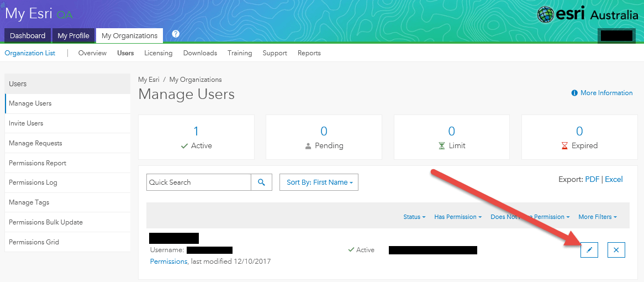Click the red hourglass Expired icon
Image resolution: width=644 pixels, height=282 pixels.
point(564,145)
